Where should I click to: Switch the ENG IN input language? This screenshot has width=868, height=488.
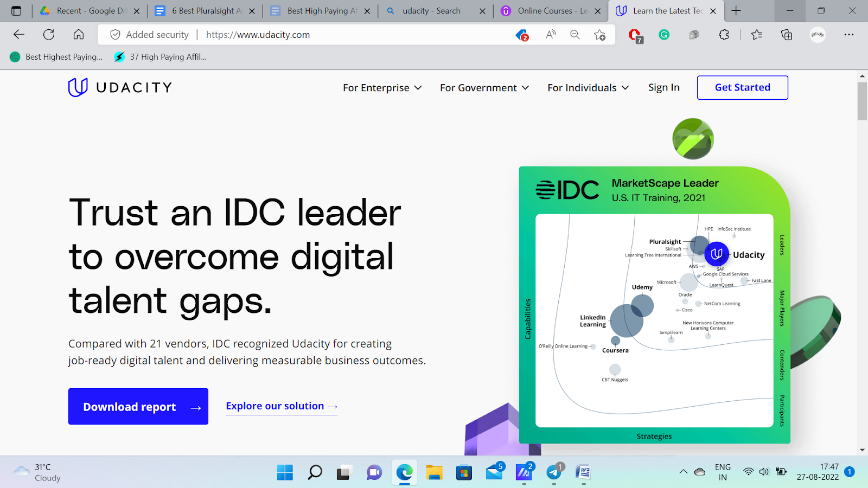pyautogui.click(x=723, y=472)
